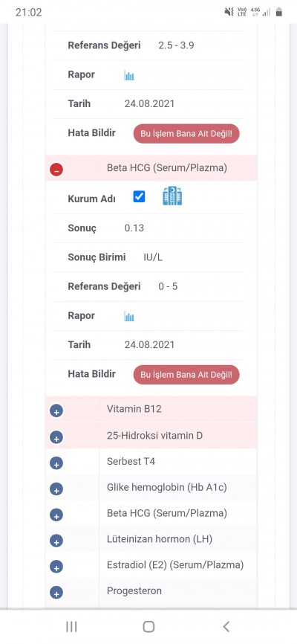297x644 pixels.
Task: Click Beta HCG 'Bu İşlem Bana Ait Değil!' button
Action: (186, 375)
